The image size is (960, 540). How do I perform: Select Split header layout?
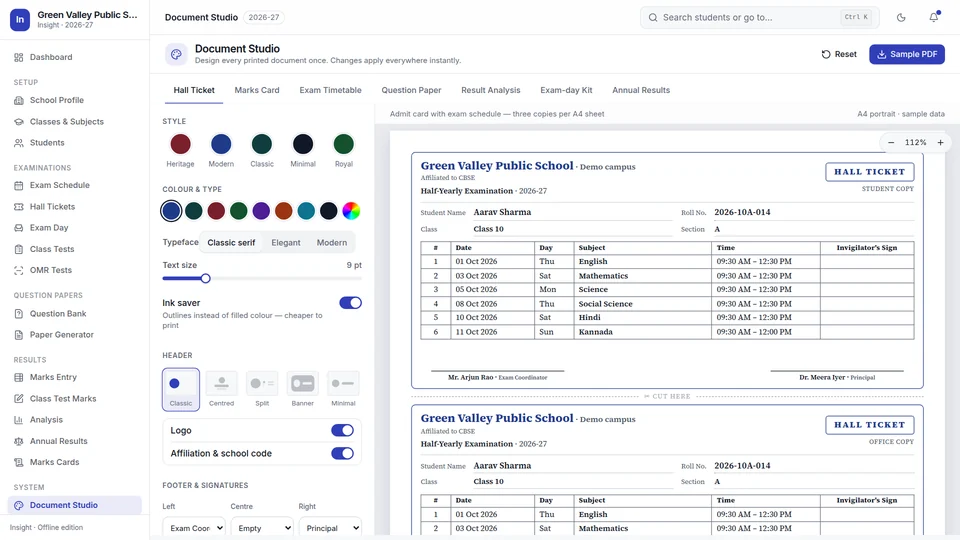click(x=262, y=389)
